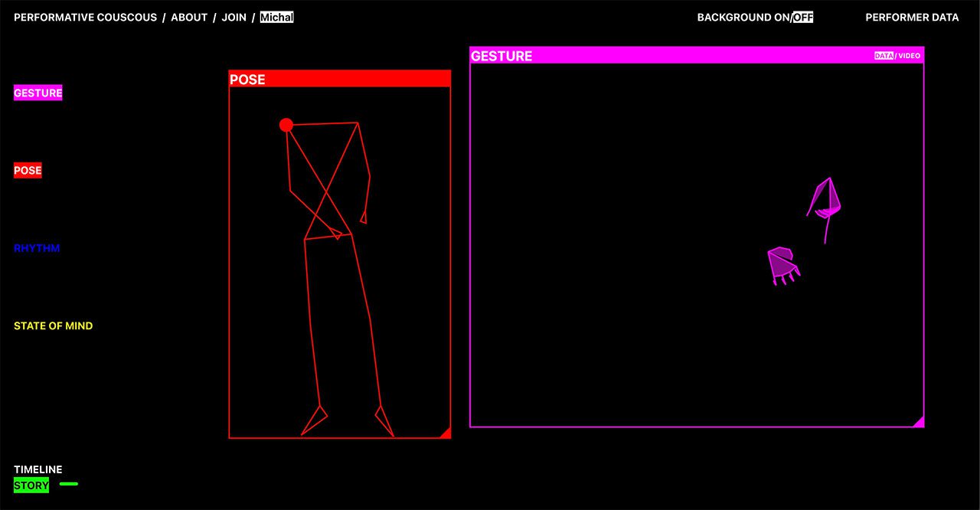The image size is (980, 510).
Task: Toggle the GESTURE layer in the sidebar
Action: pos(38,93)
